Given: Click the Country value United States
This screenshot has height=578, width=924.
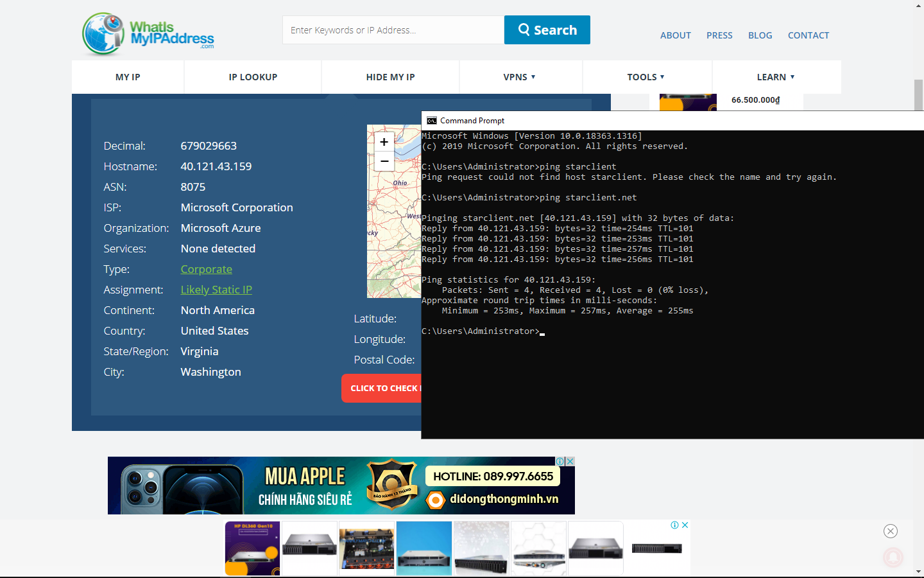Looking at the screenshot, I should point(214,331).
